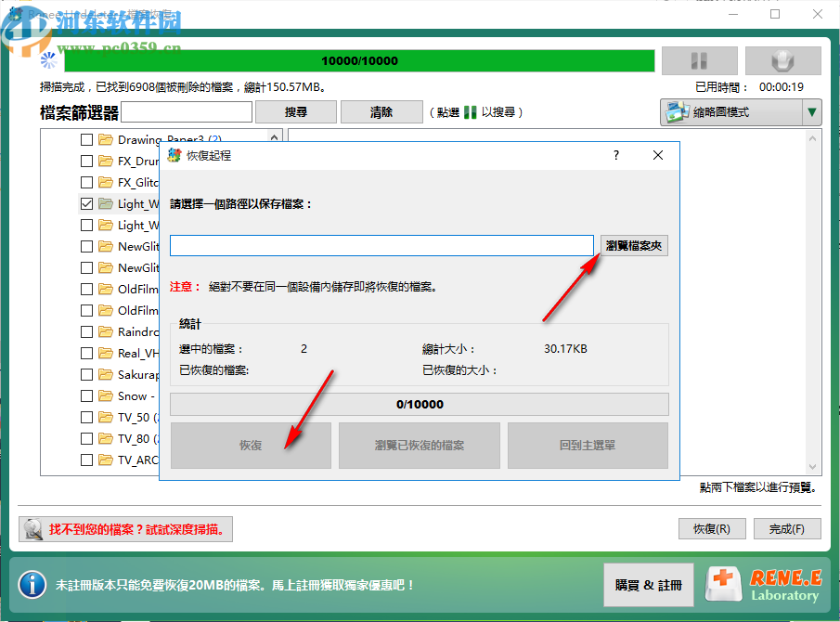840x622 pixels.
Task: Select the TV_80 folder icon
Action: tap(106, 438)
